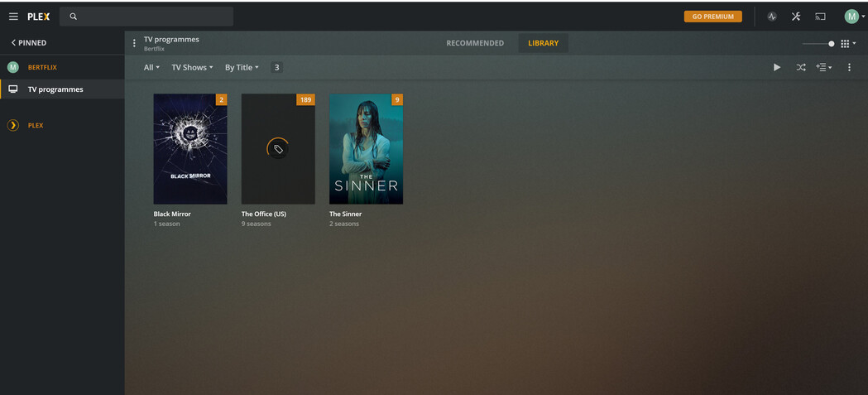Open TV programmes in the sidebar
Viewport: 868px width, 395px height.
[62, 89]
